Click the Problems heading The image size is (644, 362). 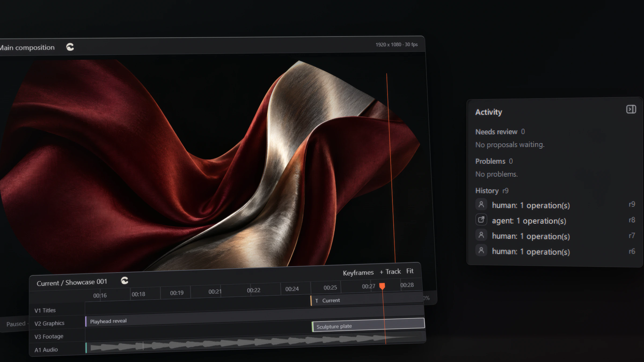tap(490, 161)
